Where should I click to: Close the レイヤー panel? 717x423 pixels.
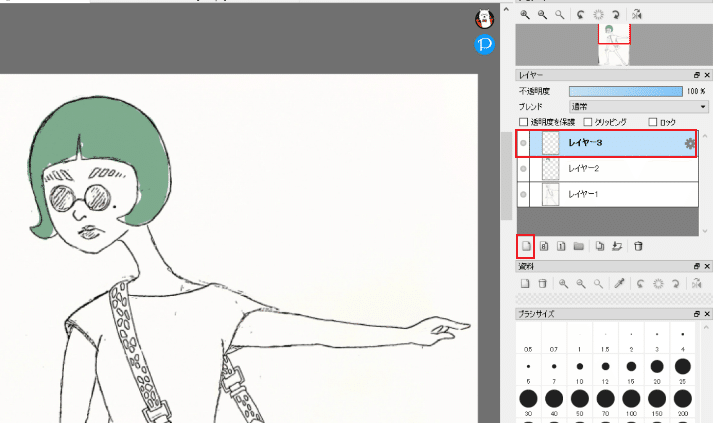(x=707, y=75)
